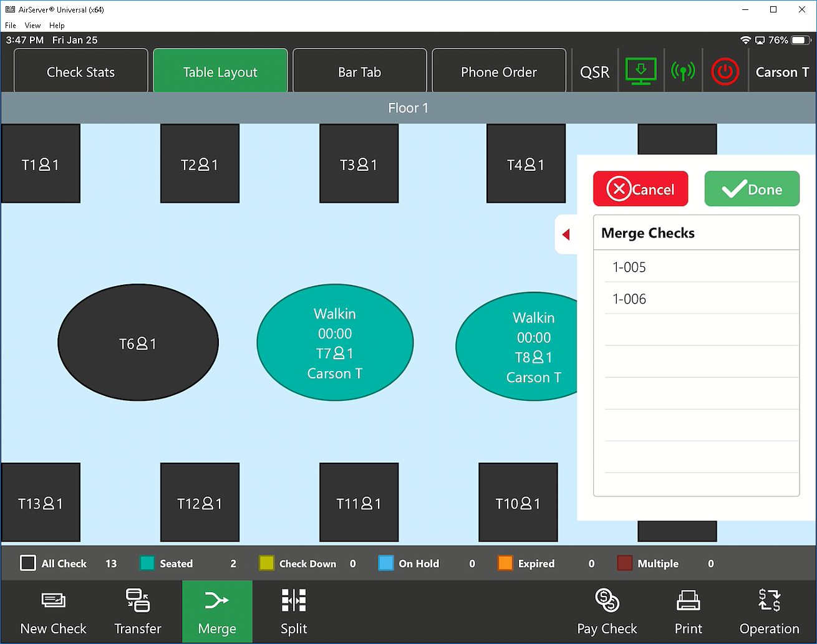Open the Transfer check tool
Viewport: 817px width, 644px height.
[x=137, y=601]
